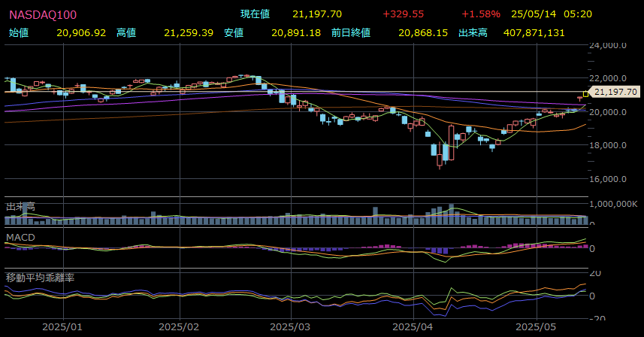Click the 1,000,000K volume axis label
644x337 pixels.
click(x=613, y=204)
